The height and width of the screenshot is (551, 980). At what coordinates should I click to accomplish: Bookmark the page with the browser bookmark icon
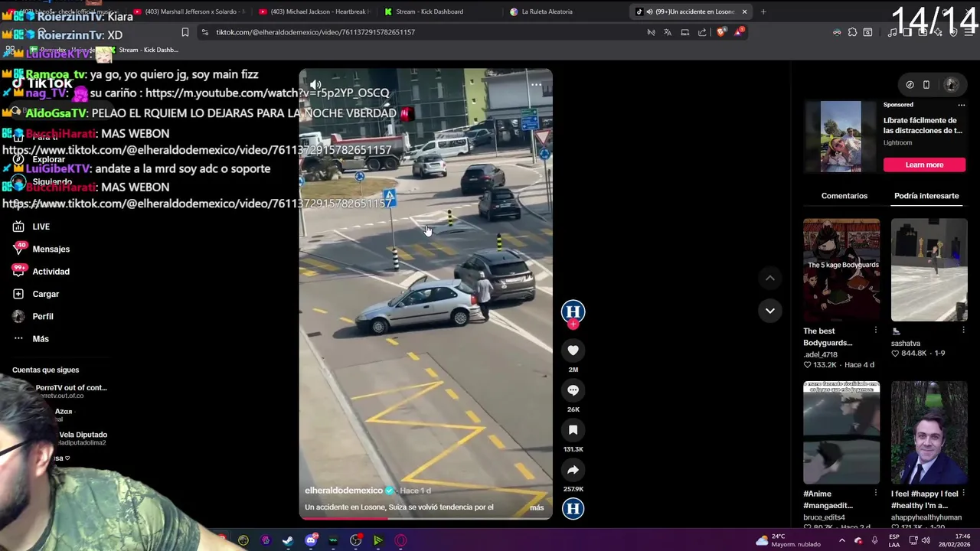(x=185, y=32)
